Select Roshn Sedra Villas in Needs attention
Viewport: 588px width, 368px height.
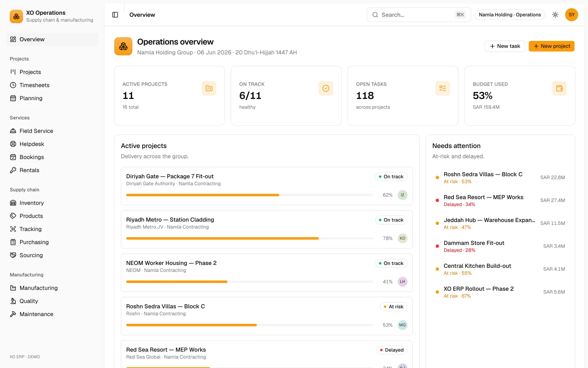500,177
